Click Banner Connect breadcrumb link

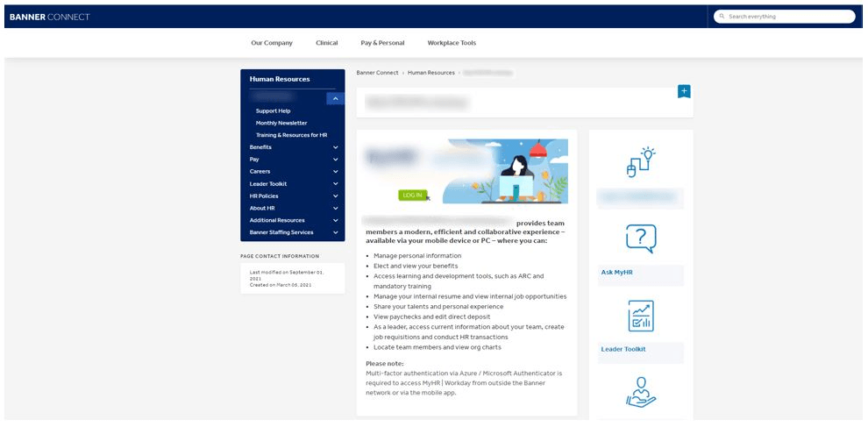[378, 73]
